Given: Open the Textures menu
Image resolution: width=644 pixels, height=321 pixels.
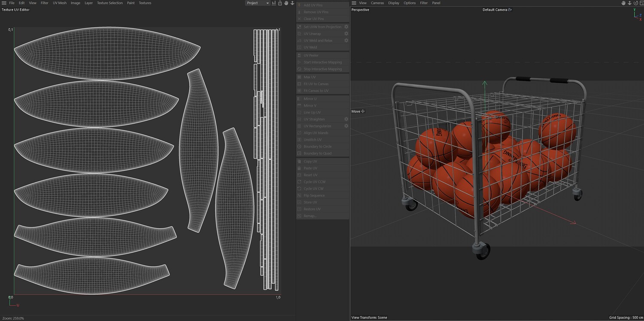Looking at the screenshot, I should (145, 3).
